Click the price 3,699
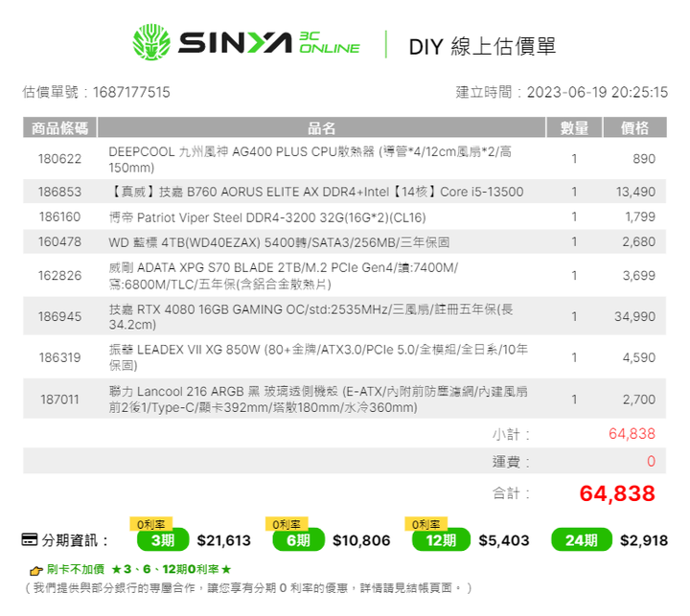 tap(639, 276)
